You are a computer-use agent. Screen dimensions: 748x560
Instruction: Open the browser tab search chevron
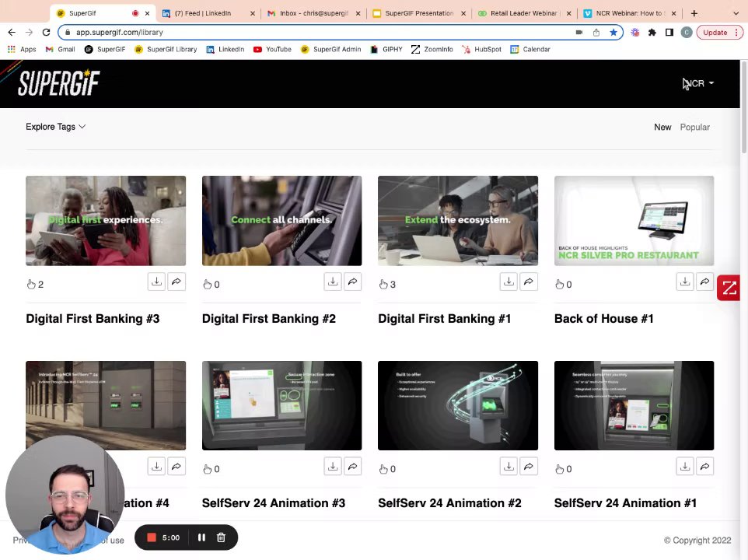(x=736, y=13)
